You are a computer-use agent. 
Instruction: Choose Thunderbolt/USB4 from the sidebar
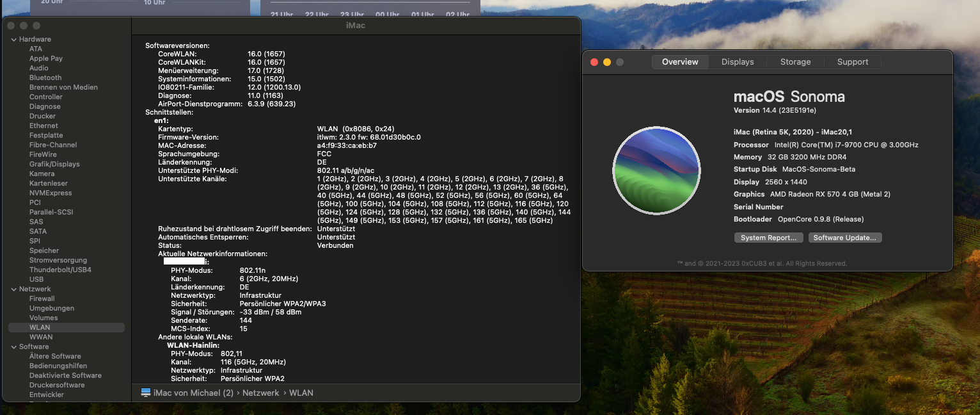(60, 270)
